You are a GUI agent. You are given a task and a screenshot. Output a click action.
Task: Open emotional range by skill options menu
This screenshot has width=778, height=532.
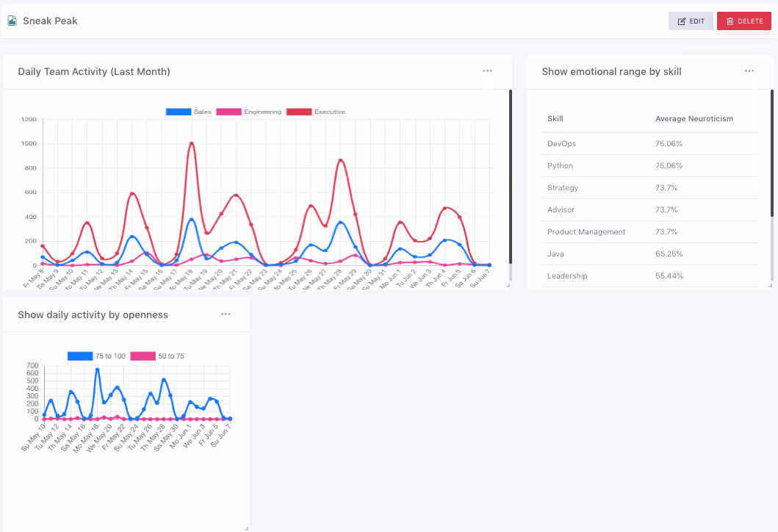click(749, 71)
